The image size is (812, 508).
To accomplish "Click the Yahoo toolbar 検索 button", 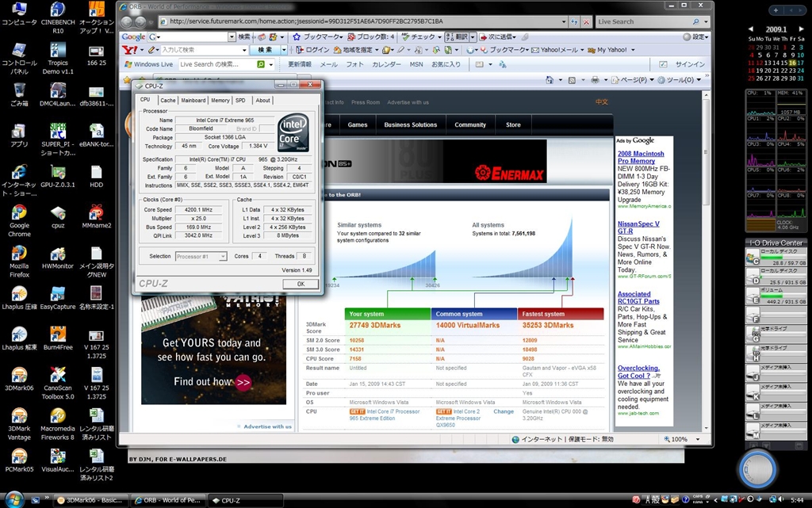I will pos(265,50).
